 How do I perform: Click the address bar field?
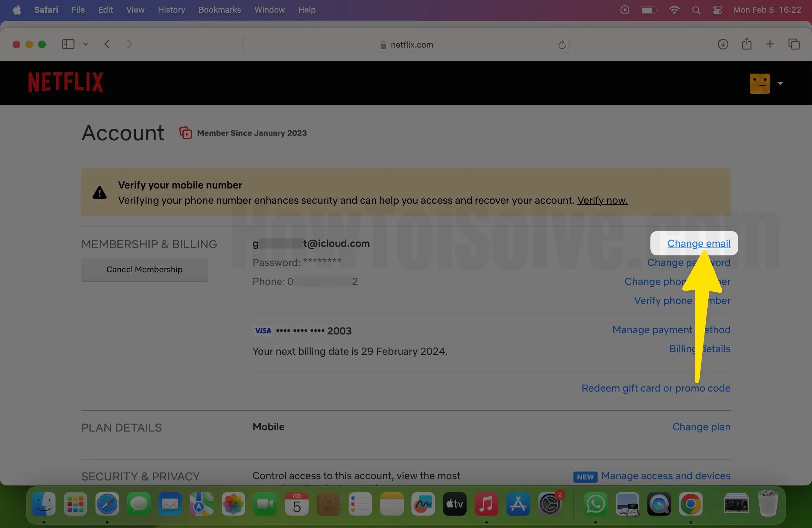click(406, 44)
